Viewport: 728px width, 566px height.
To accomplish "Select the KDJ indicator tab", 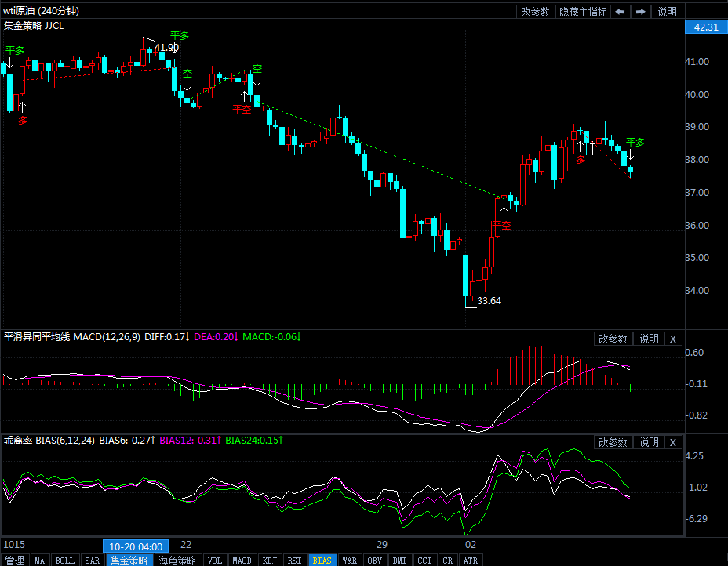I will click(269, 561).
